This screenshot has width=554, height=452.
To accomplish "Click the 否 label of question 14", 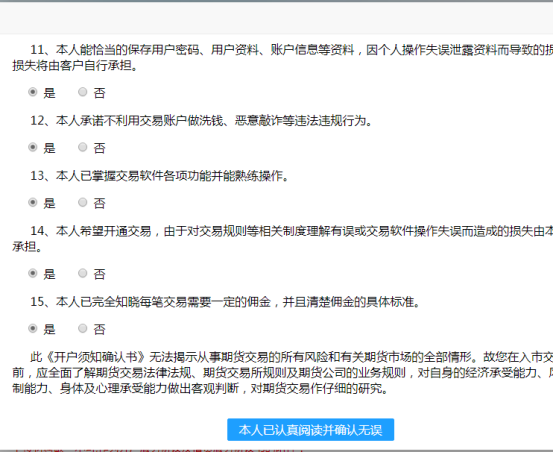I will point(99,274).
